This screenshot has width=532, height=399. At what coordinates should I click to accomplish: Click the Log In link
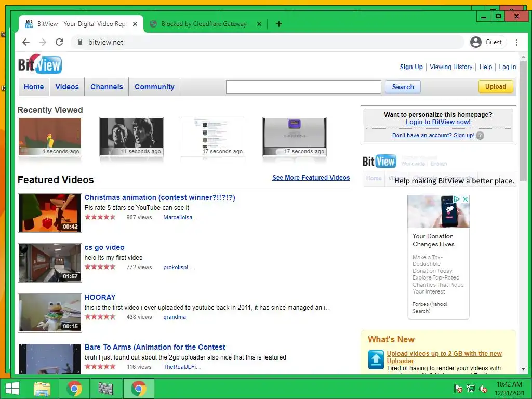[x=507, y=67]
